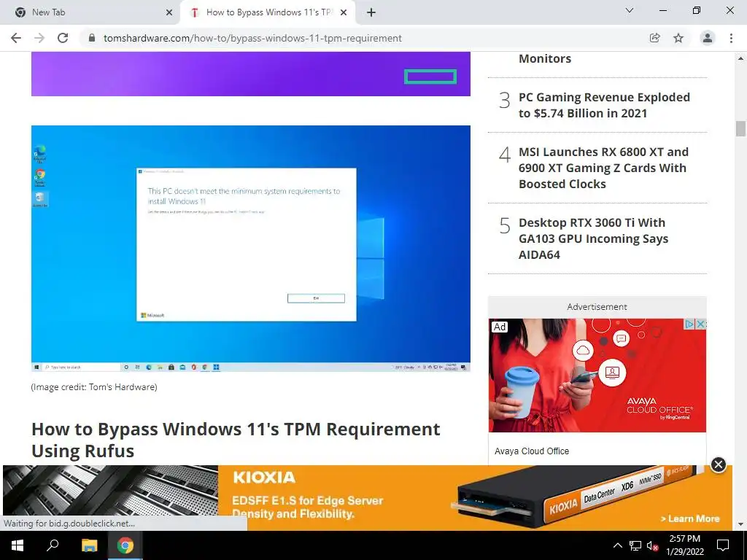
Task: Expand the tab search chevron
Action: [x=630, y=10]
